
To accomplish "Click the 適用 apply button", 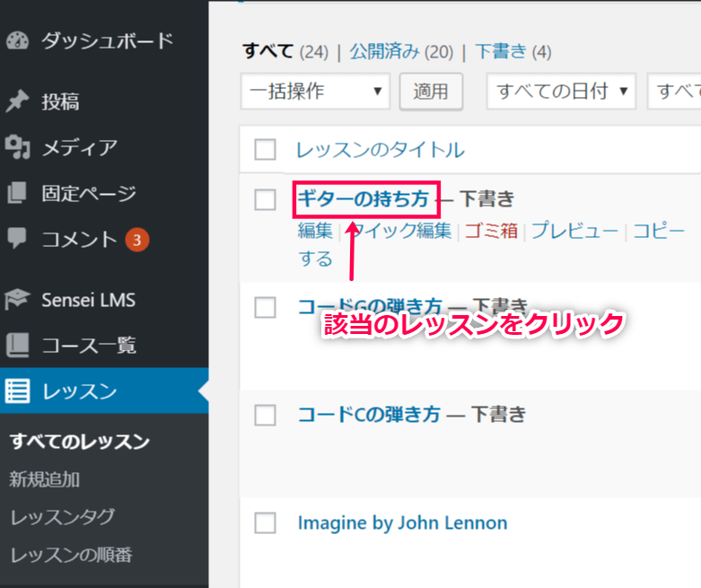I will (431, 92).
